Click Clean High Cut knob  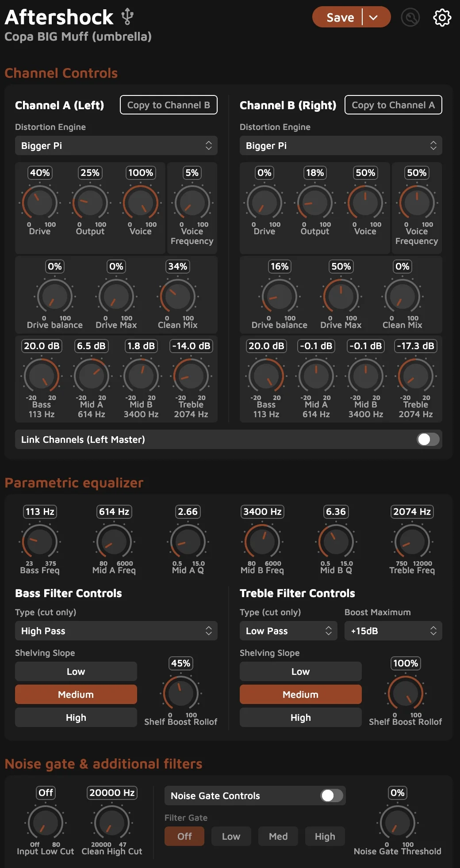pos(112,822)
